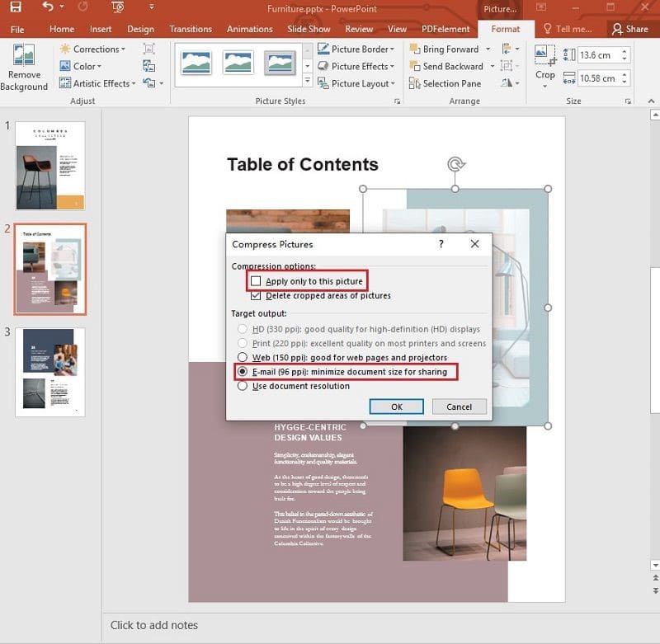Click the shape width field 10.58 cm
The image size is (660, 644).
(598, 78)
